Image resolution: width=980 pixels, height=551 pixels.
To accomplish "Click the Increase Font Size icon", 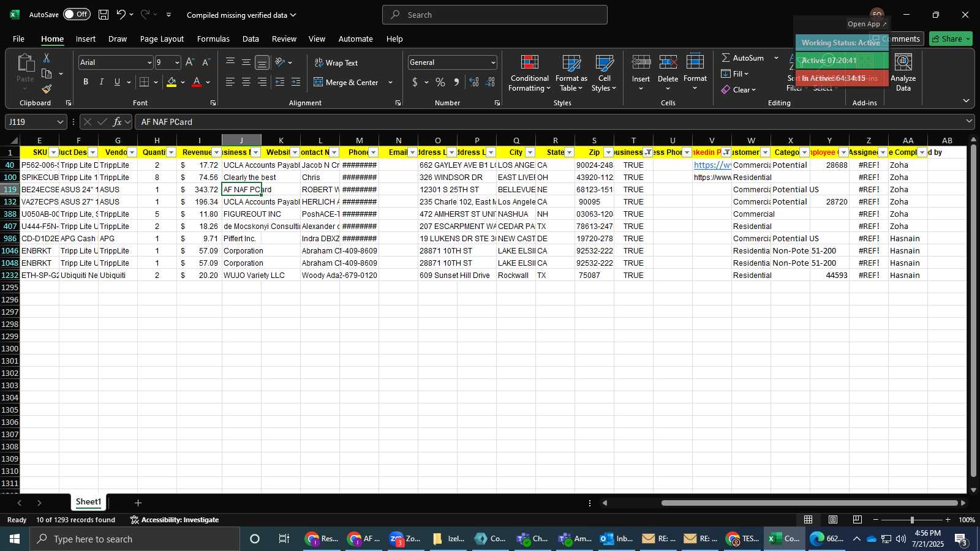I will (x=190, y=62).
